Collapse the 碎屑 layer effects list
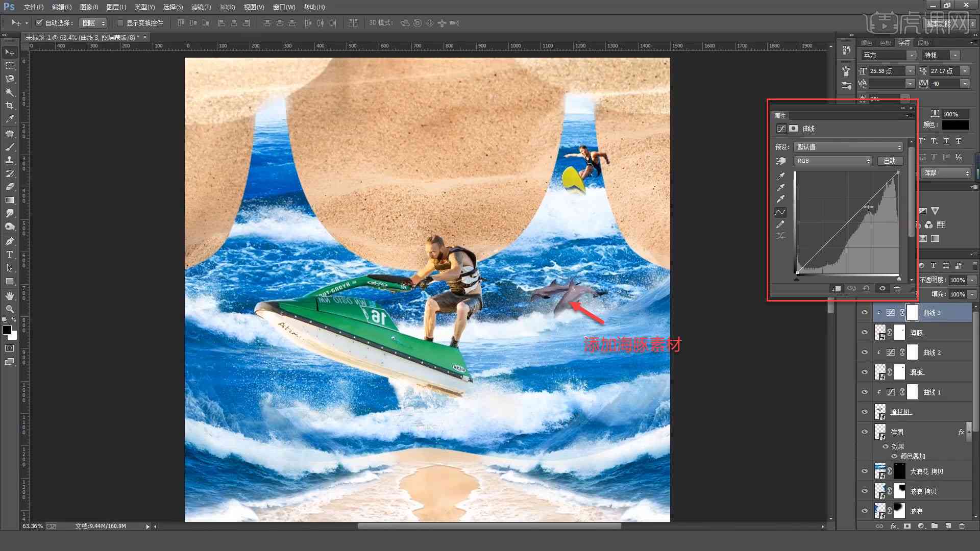 (968, 432)
